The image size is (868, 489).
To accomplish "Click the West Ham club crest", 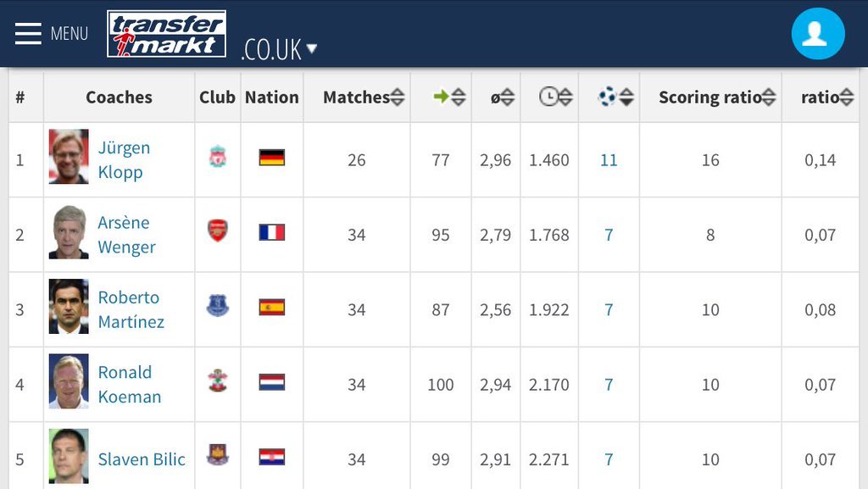I will 218,455.
